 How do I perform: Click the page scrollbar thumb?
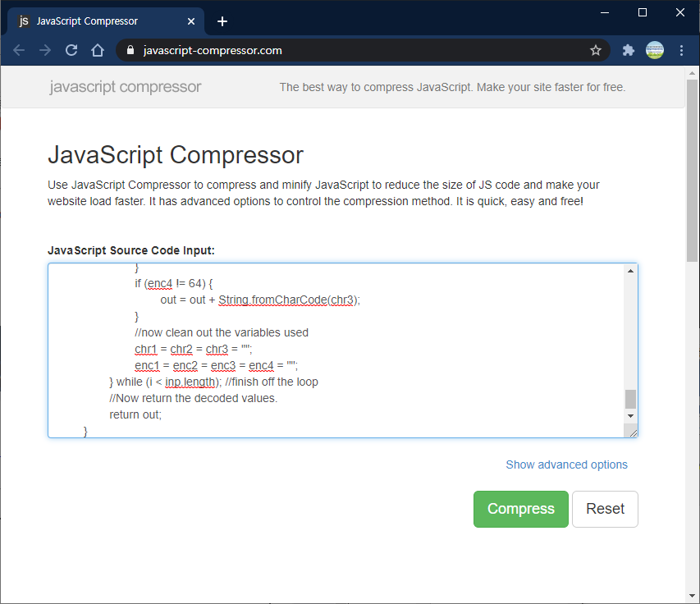[692, 171]
